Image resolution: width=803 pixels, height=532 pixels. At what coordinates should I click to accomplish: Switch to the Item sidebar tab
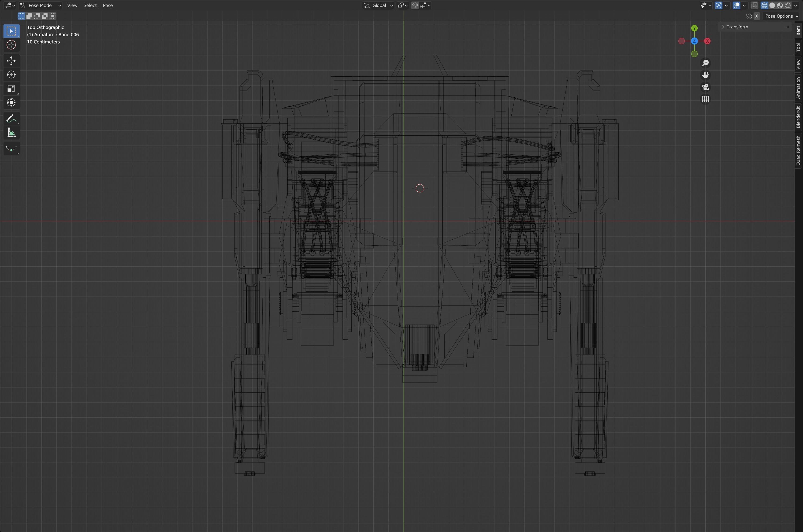(x=799, y=31)
